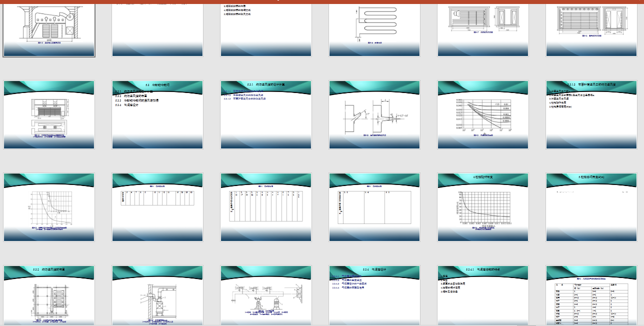Image resolution: width=644 pixels, height=326 pixels.
Task: Open the table slide with three wide columns
Action: pos(374,207)
